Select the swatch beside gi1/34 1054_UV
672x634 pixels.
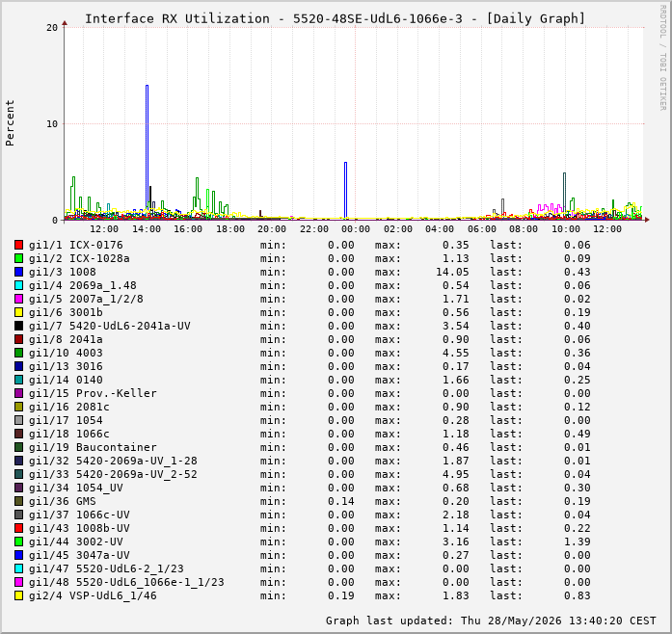[18, 488]
